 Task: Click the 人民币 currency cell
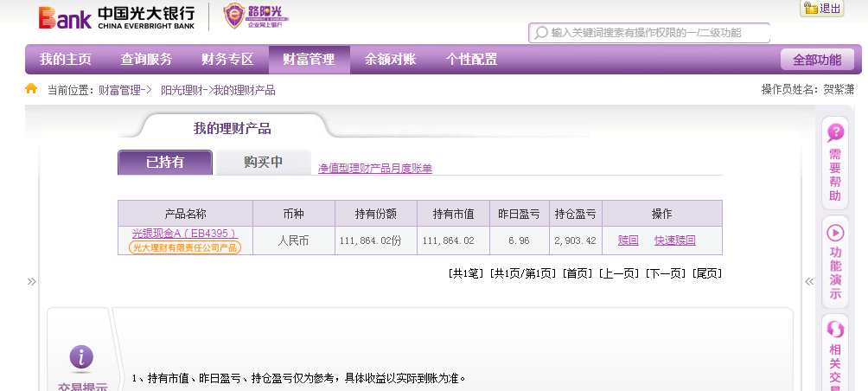point(293,240)
